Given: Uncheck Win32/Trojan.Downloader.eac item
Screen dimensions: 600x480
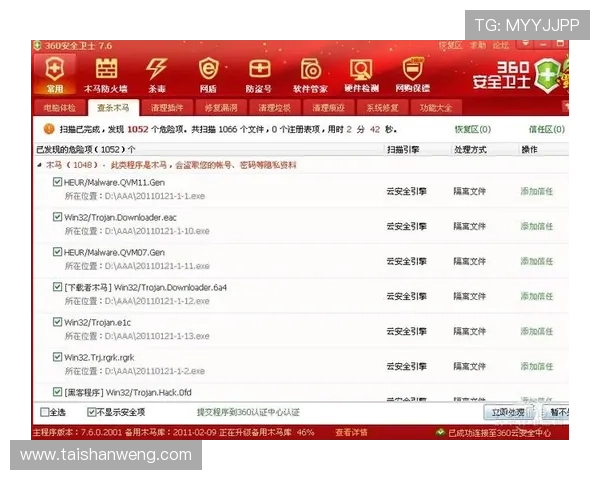Looking at the screenshot, I should pyautogui.click(x=57, y=217).
